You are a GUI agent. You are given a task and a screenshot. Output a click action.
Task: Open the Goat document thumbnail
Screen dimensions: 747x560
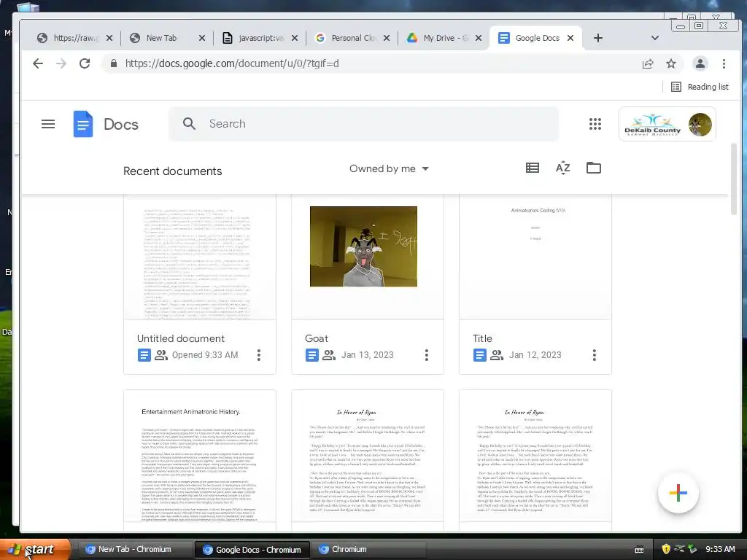point(368,257)
